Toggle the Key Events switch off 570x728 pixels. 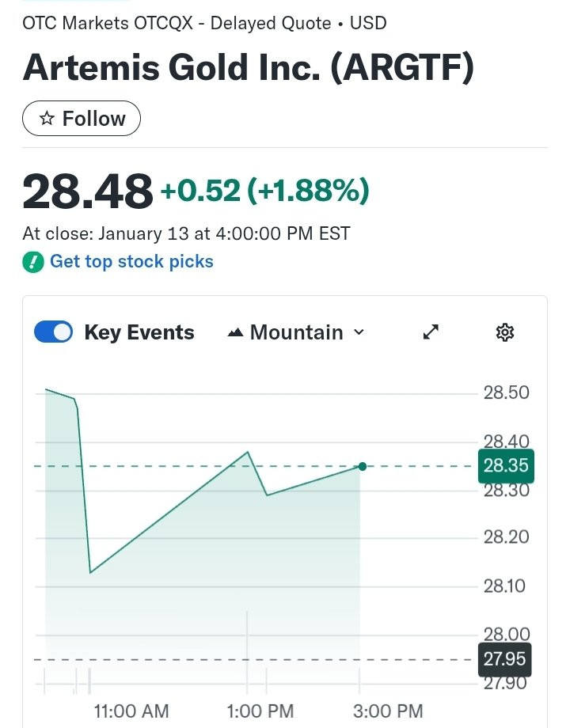point(54,332)
